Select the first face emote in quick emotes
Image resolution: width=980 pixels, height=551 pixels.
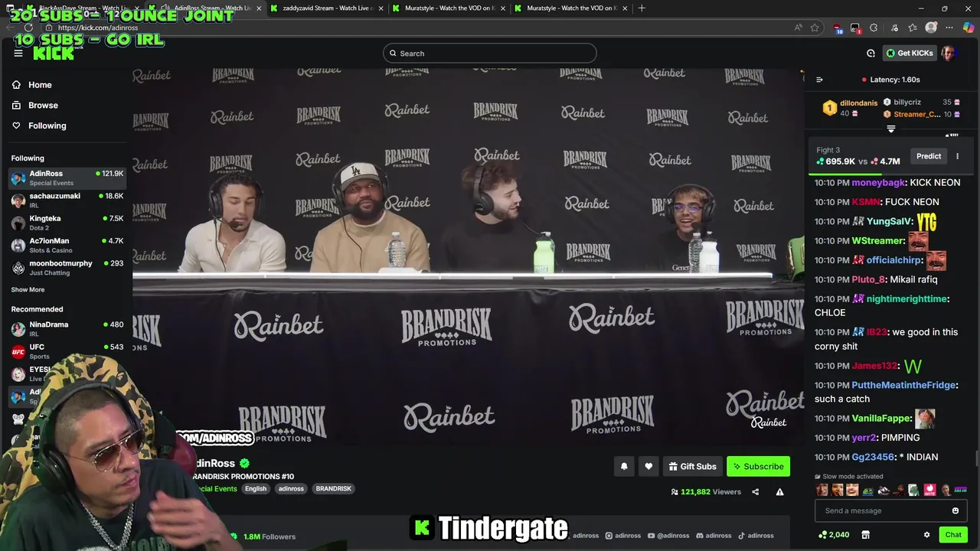pos(822,490)
